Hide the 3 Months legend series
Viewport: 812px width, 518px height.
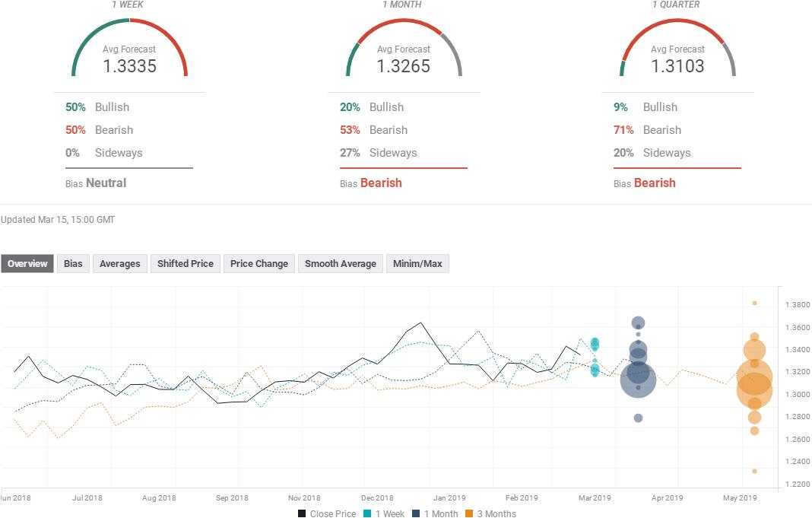tap(490, 513)
